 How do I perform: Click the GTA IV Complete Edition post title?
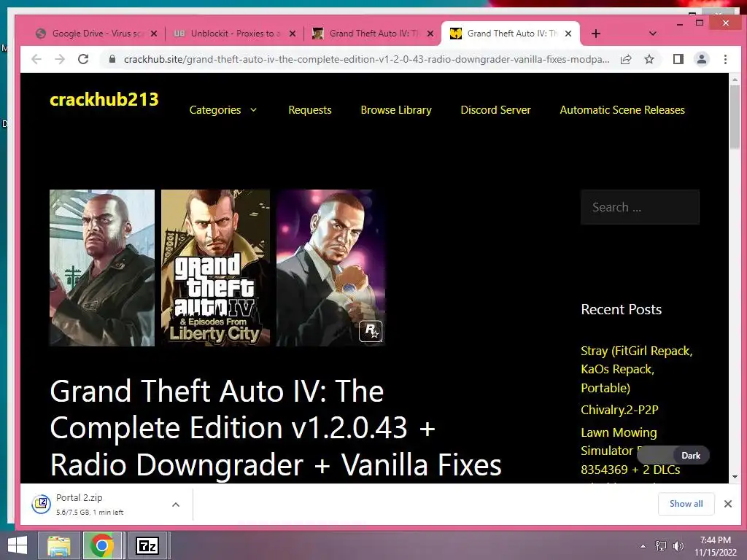(275, 427)
